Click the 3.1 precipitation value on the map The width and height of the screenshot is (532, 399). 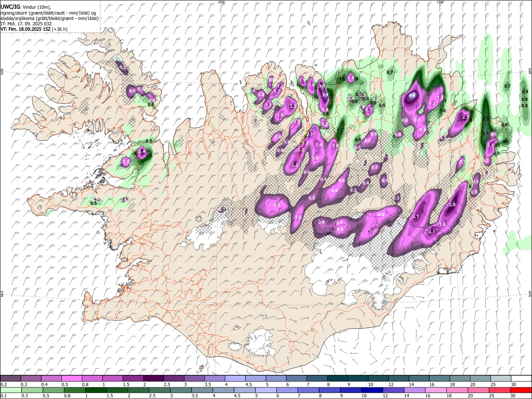[x=485, y=133]
